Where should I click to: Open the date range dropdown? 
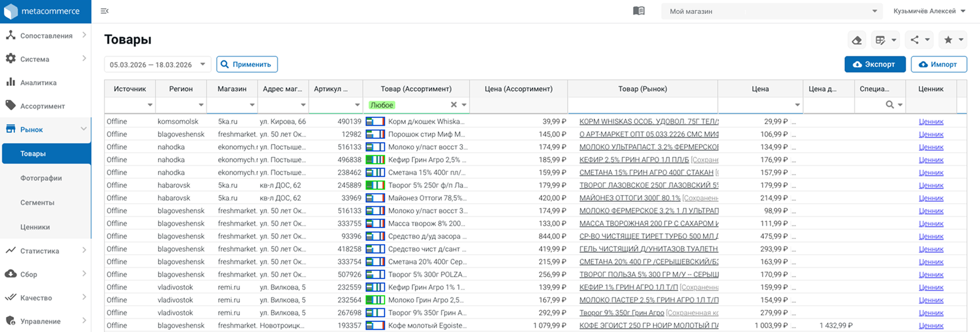coord(157,65)
